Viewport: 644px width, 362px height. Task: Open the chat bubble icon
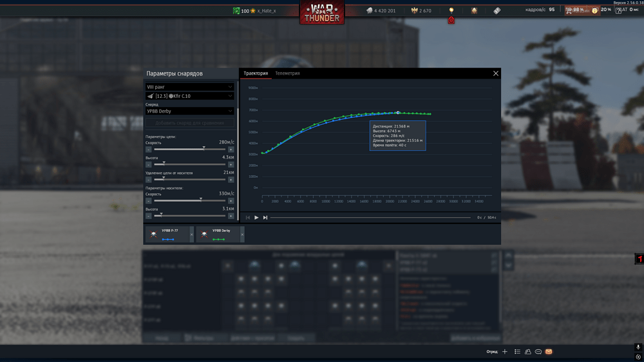point(538,352)
